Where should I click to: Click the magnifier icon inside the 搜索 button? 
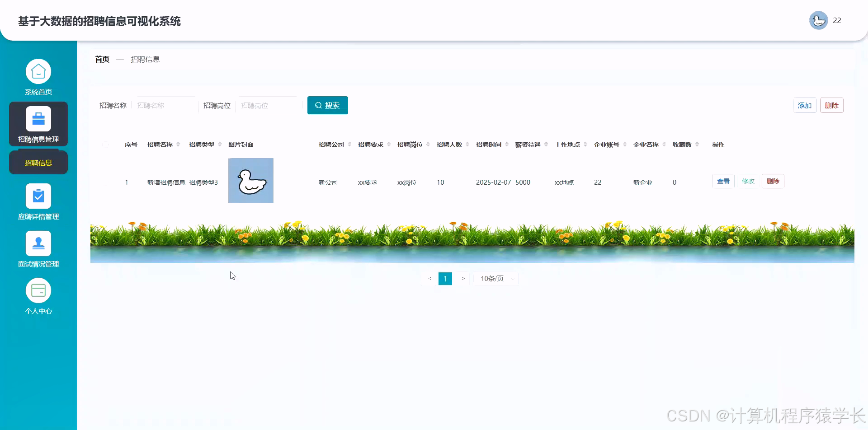coord(318,105)
